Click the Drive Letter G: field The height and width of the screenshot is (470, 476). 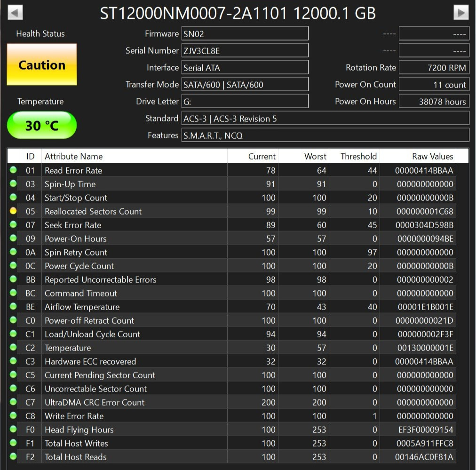coord(245,102)
